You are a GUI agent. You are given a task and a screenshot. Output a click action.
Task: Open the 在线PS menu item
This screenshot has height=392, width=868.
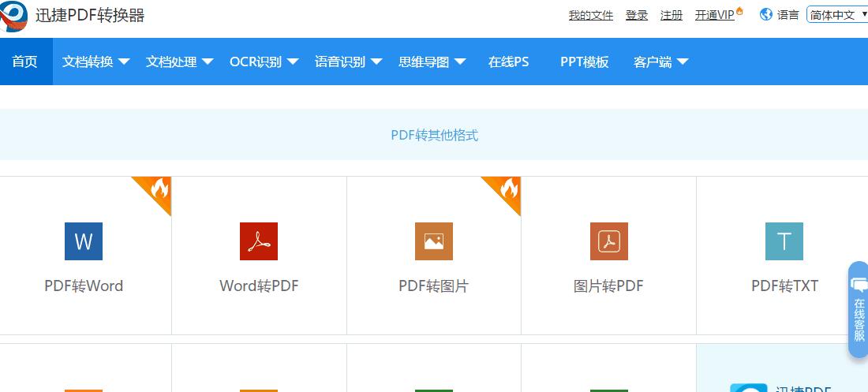point(508,62)
